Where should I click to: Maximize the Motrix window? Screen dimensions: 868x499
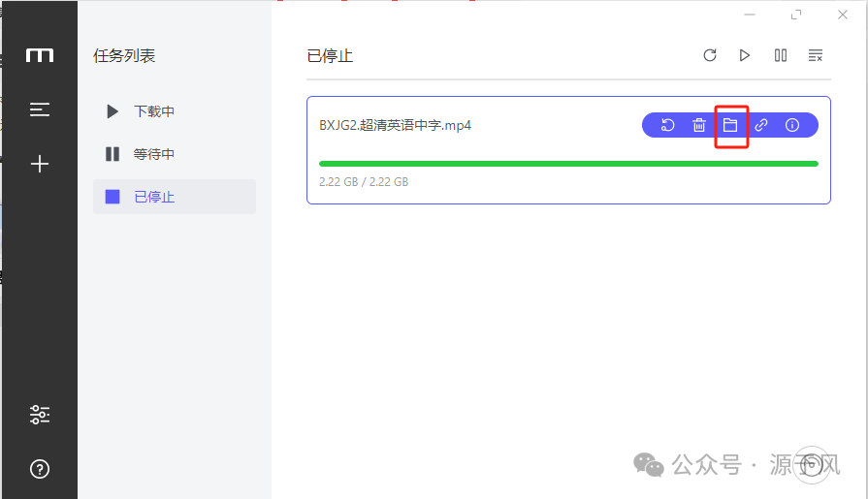[x=796, y=15]
